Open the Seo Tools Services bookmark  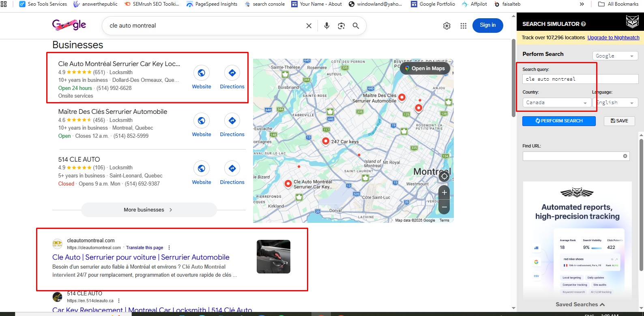[x=43, y=4]
